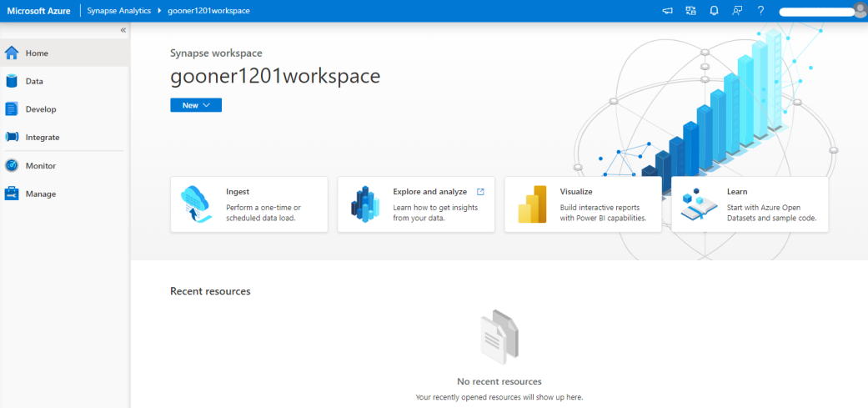The image size is (868, 408).
Task: Click the external link icon on Explore card
Action: click(x=480, y=192)
